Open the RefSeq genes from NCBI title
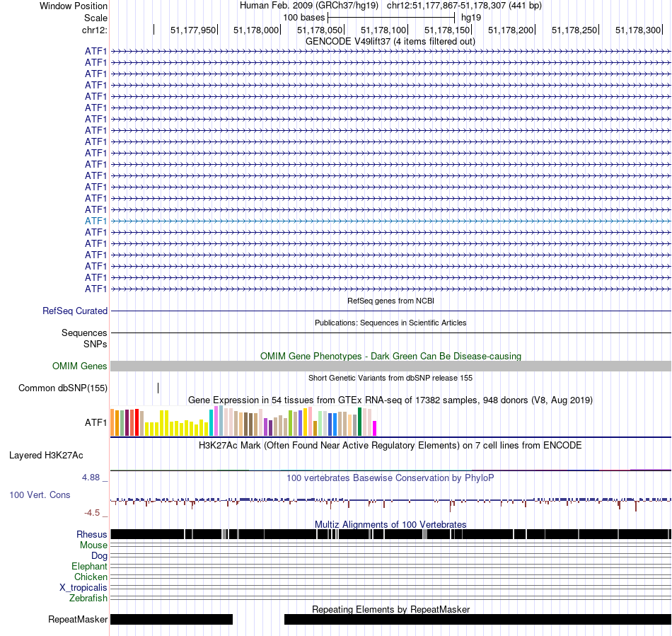 tap(390, 301)
